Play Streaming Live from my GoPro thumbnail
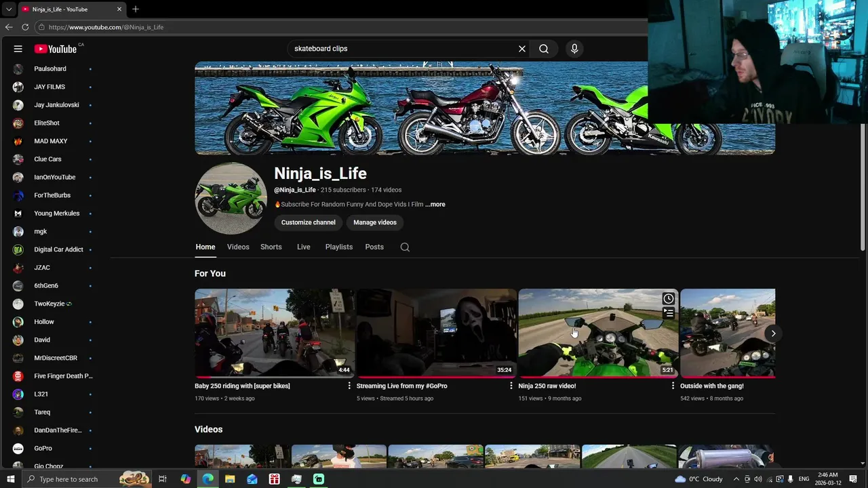This screenshot has width=868, height=488. (437, 333)
